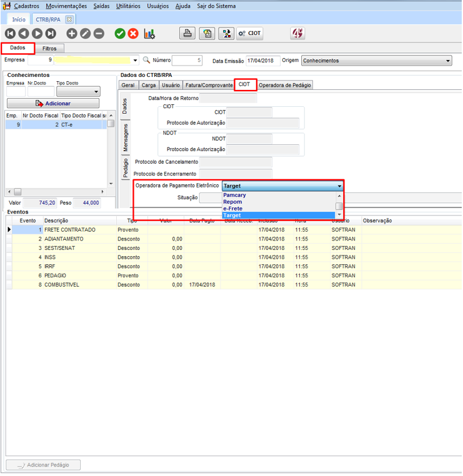Click Sair do Sistema menu

pyautogui.click(x=216, y=6)
